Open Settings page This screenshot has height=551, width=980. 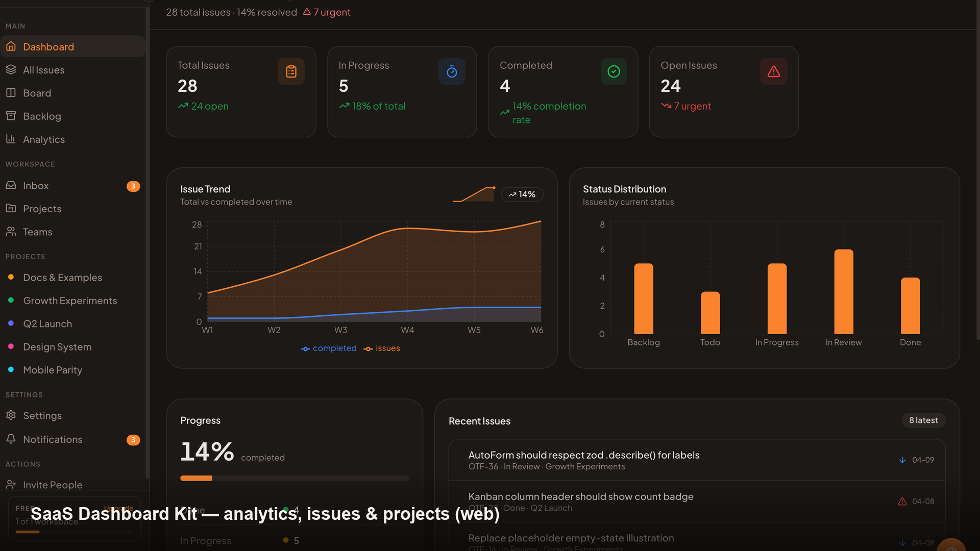[x=73, y=416]
